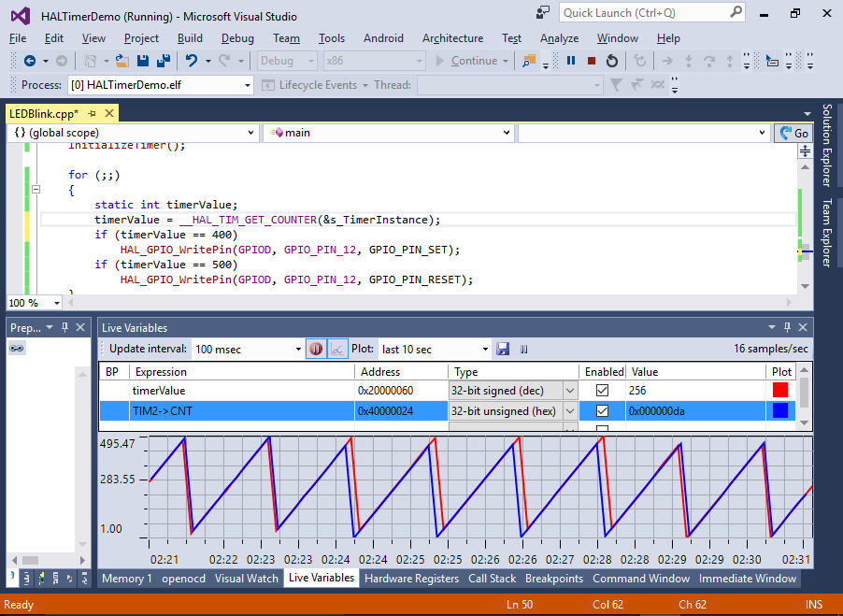Pause live variable plotting
Image resolution: width=843 pixels, height=616 pixels.
point(522,349)
